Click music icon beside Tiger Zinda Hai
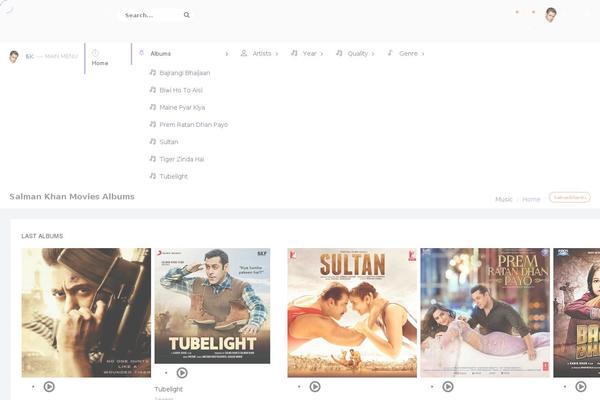The image size is (600, 400). (x=153, y=158)
